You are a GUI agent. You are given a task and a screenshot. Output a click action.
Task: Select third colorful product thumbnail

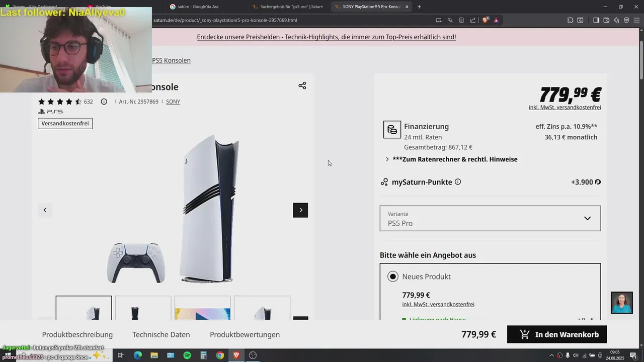click(x=203, y=308)
